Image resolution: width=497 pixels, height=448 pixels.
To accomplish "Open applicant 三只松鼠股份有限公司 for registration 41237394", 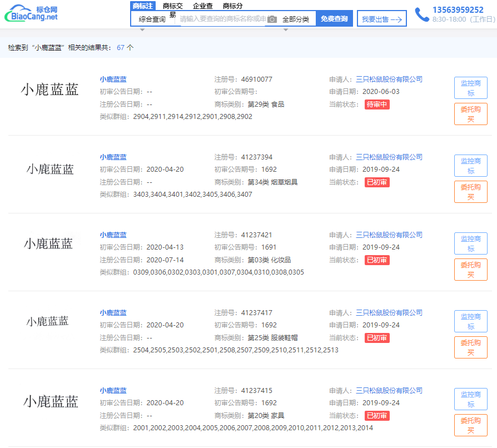I will click(389, 157).
